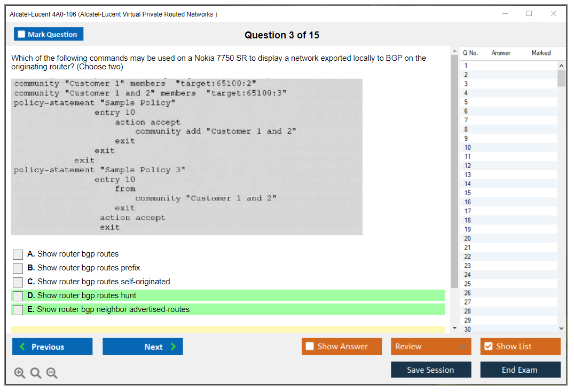This screenshot has height=392, width=574.
Task: Select answer A Show router bgp routes
Action: [x=18, y=254]
